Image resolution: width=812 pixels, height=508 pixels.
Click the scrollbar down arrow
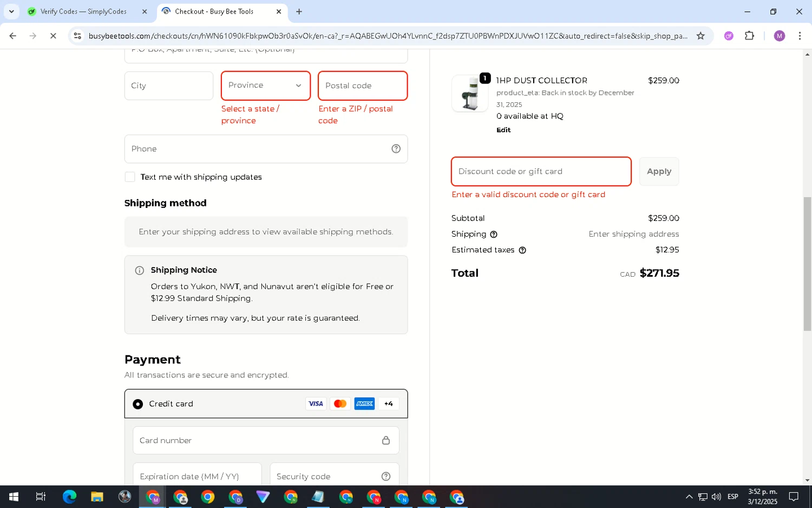807,480
